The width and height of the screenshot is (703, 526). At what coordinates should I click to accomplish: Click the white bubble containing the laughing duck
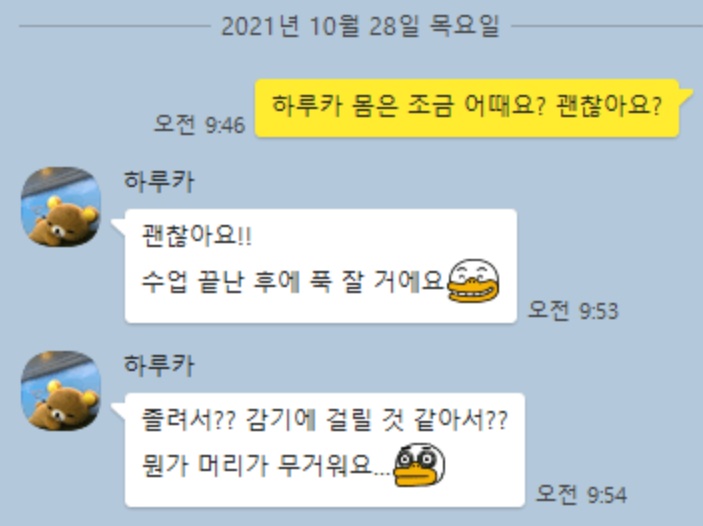(321, 266)
